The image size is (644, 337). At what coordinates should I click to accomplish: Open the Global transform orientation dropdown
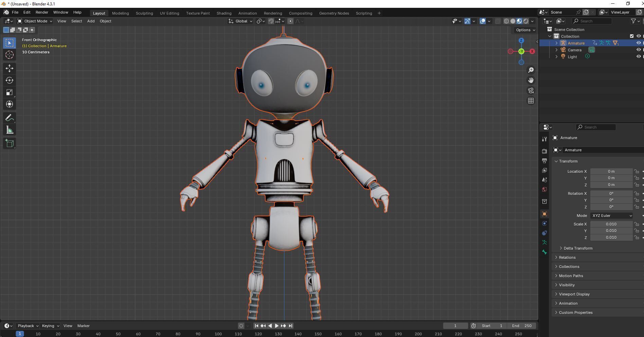pos(240,21)
